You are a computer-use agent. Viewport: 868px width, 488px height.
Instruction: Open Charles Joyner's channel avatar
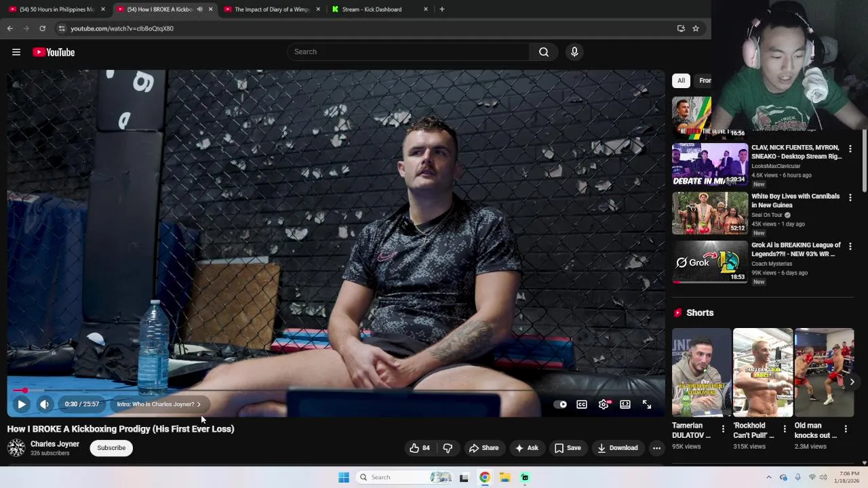point(16,448)
